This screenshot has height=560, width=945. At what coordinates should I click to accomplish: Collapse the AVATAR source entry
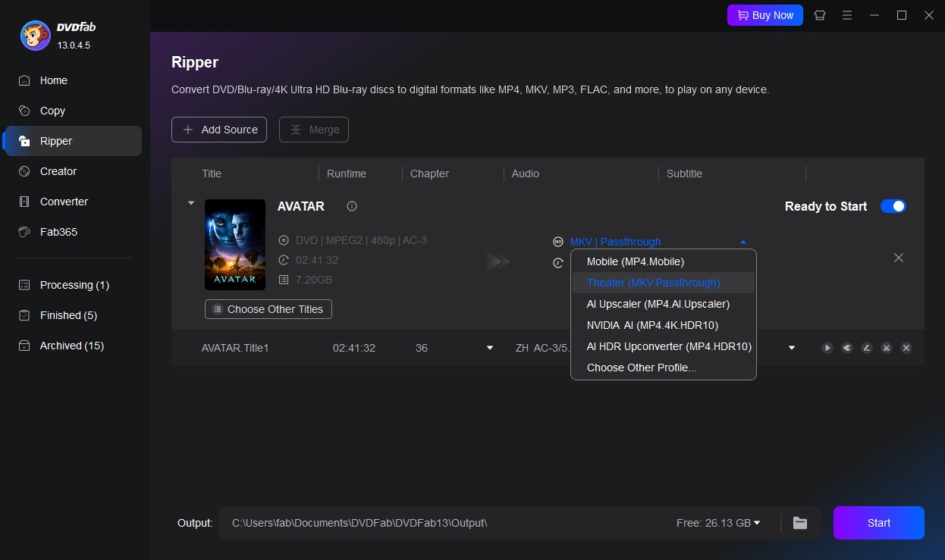[190, 203]
